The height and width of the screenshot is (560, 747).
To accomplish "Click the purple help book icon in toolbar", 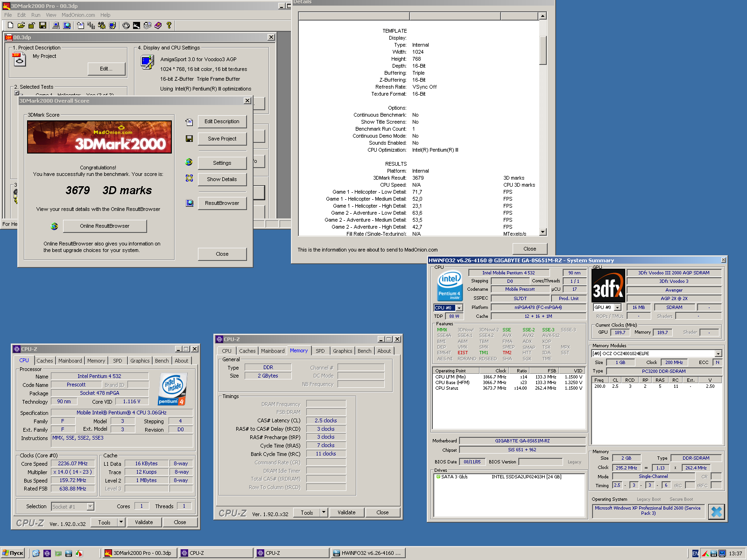I will (x=158, y=25).
